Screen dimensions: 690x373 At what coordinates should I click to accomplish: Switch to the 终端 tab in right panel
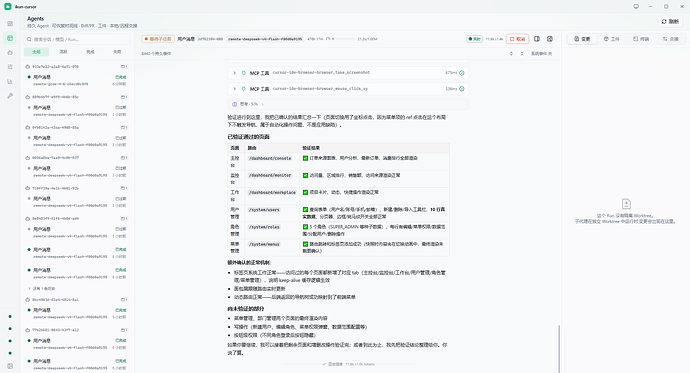[641, 39]
